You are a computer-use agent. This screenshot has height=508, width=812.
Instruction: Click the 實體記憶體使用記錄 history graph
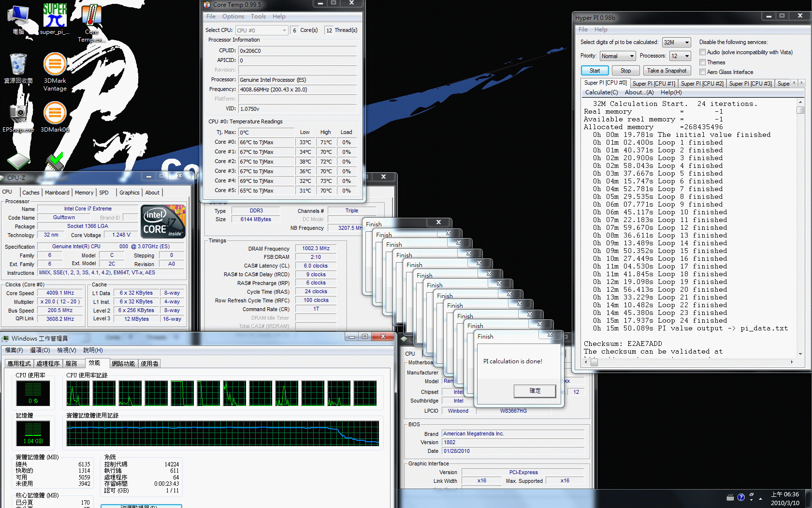(223, 433)
